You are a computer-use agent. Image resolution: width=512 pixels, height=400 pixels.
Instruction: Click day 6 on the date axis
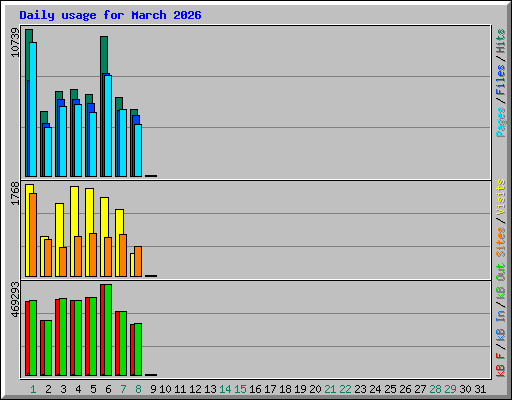click(108, 389)
